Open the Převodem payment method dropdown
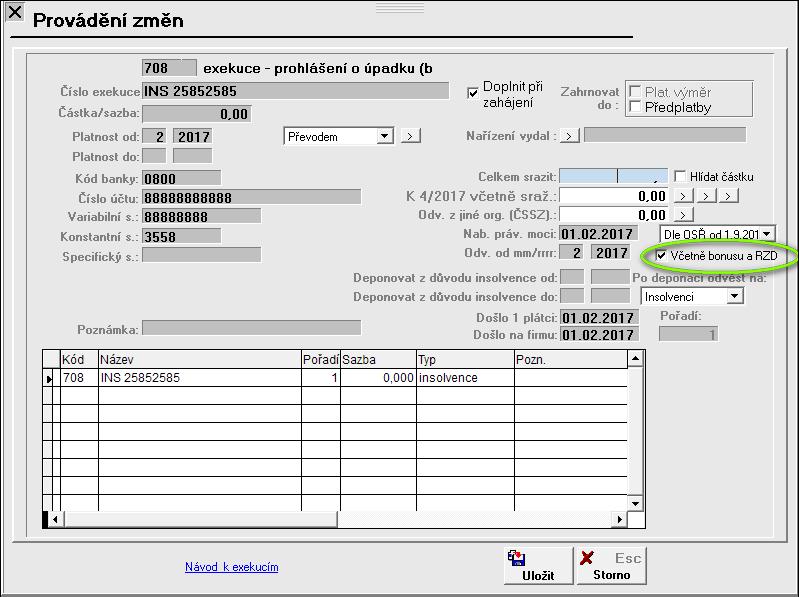This screenshot has width=799, height=597. [385, 137]
